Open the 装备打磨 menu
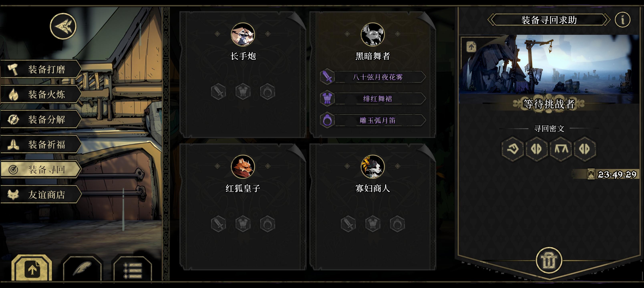The height and width of the screenshot is (288, 644). click(41, 69)
